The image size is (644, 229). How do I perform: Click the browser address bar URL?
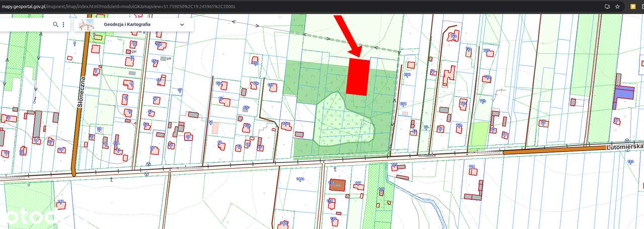(x=118, y=7)
